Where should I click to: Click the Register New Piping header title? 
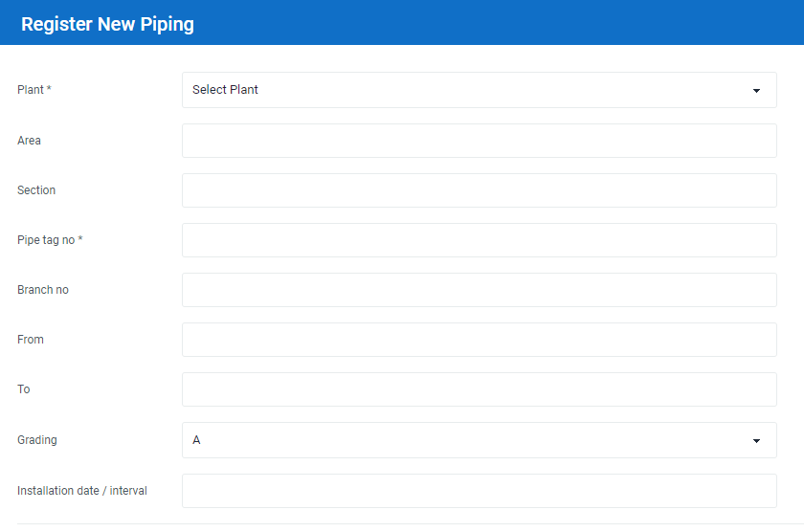click(x=107, y=24)
